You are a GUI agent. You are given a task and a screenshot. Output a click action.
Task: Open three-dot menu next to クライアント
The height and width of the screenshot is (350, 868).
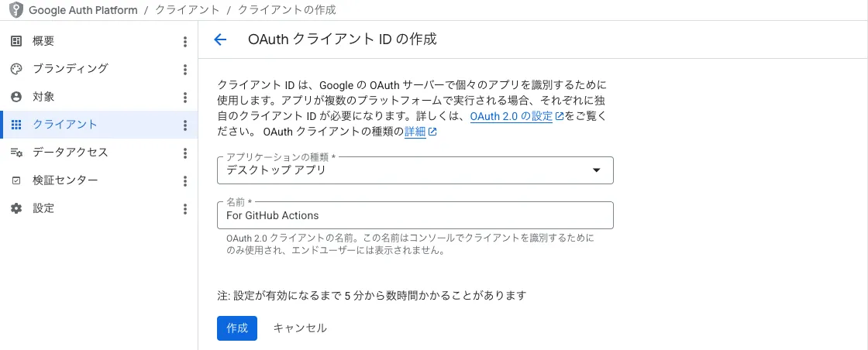point(185,125)
